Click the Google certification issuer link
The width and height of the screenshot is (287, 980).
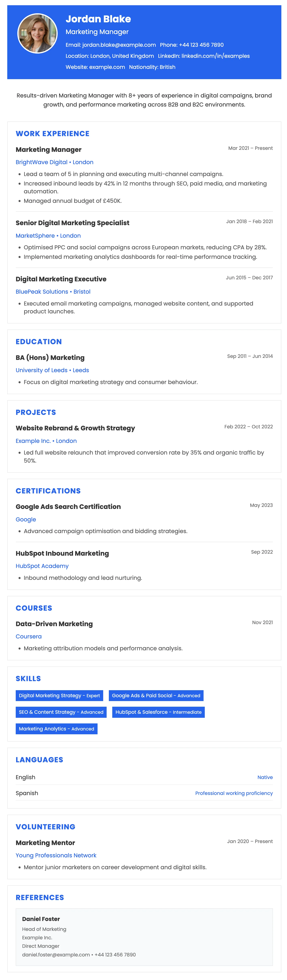pyautogui.click(x=26, y=519)
